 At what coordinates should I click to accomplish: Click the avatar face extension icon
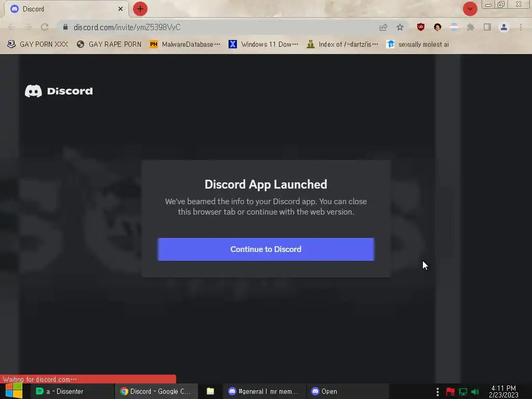click(x=437, y=27)
